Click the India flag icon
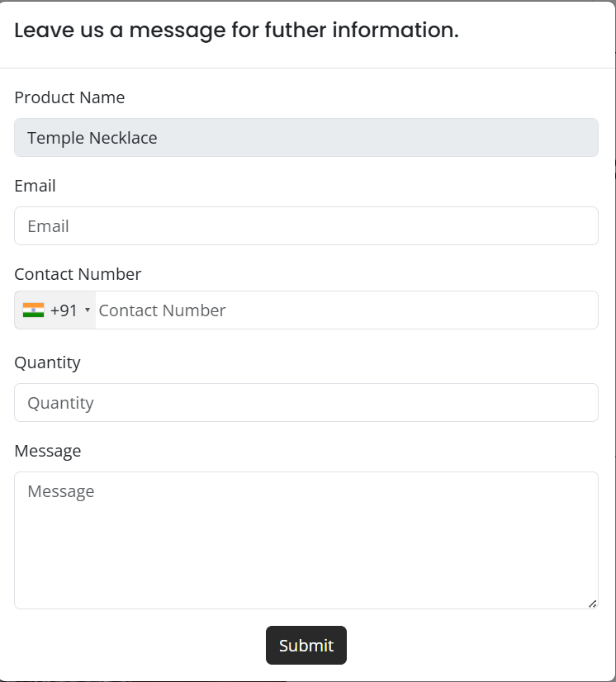The height and width of the screenshot is (682, 616). 33,310
